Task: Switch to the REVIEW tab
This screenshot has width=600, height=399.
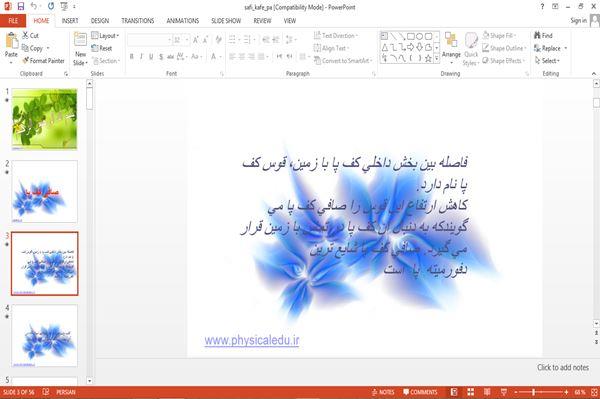Action: click(x=262, y=21)
